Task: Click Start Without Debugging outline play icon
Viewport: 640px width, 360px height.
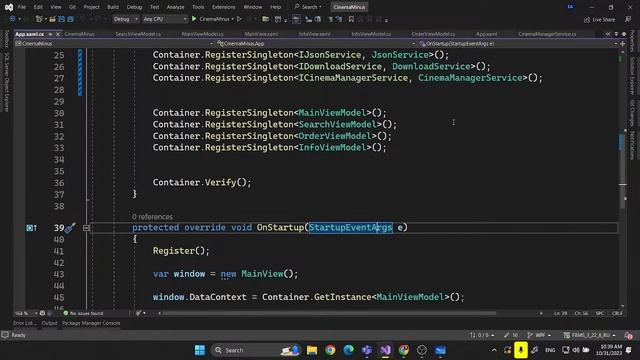Action: (239, 19)
